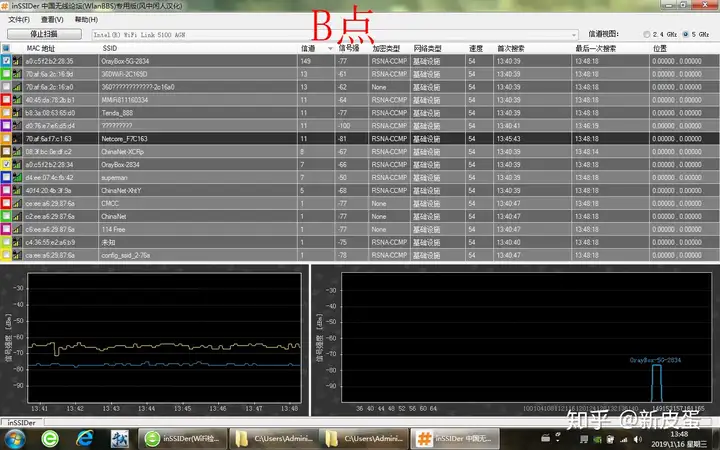
Task: Select the 5 GHz channel view radio
Action: (686, 34)
